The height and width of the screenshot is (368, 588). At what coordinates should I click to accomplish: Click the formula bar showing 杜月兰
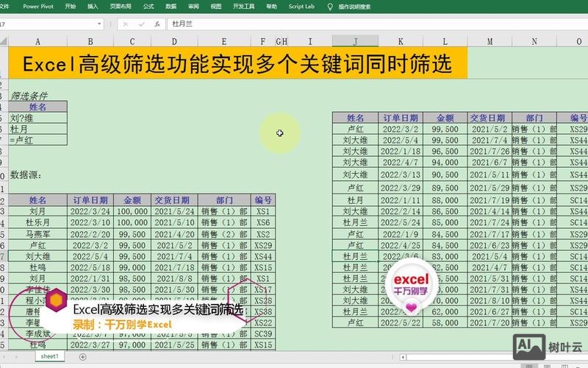(x=377, y=24)
